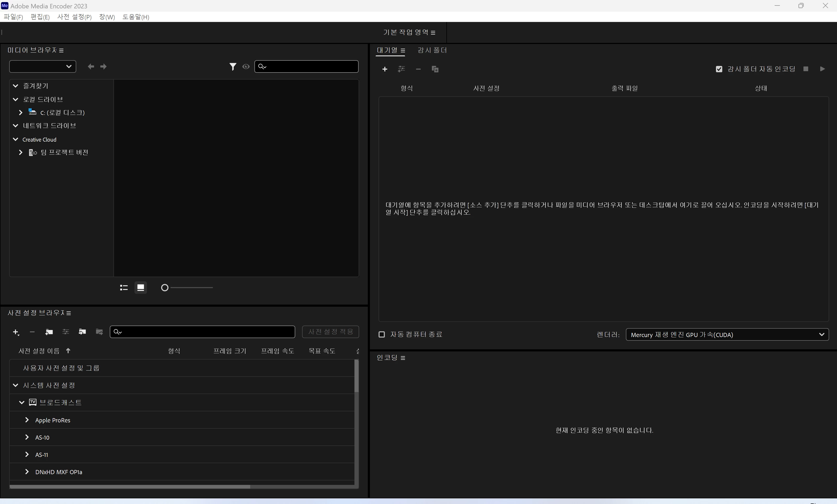Screen dimensions: 837x504
Task: Enable 자동 컴퓨터 종료 checkbox
Action: pos(381,335)
